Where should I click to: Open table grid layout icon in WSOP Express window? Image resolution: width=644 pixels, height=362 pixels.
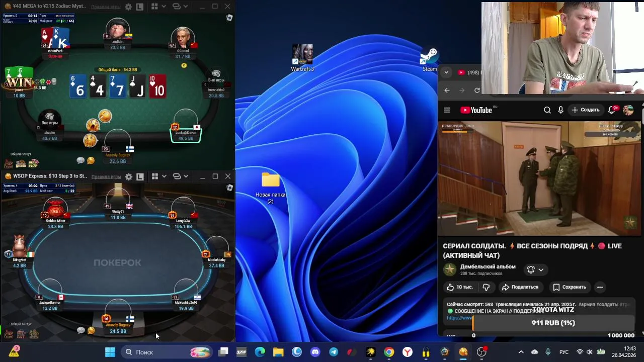155,176
